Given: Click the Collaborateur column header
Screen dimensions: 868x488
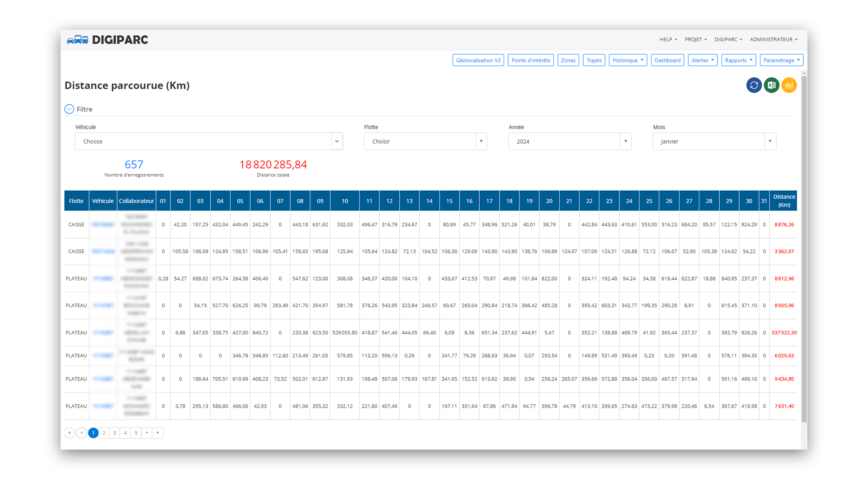Looking at the screenshot, I should coord(137,201).
